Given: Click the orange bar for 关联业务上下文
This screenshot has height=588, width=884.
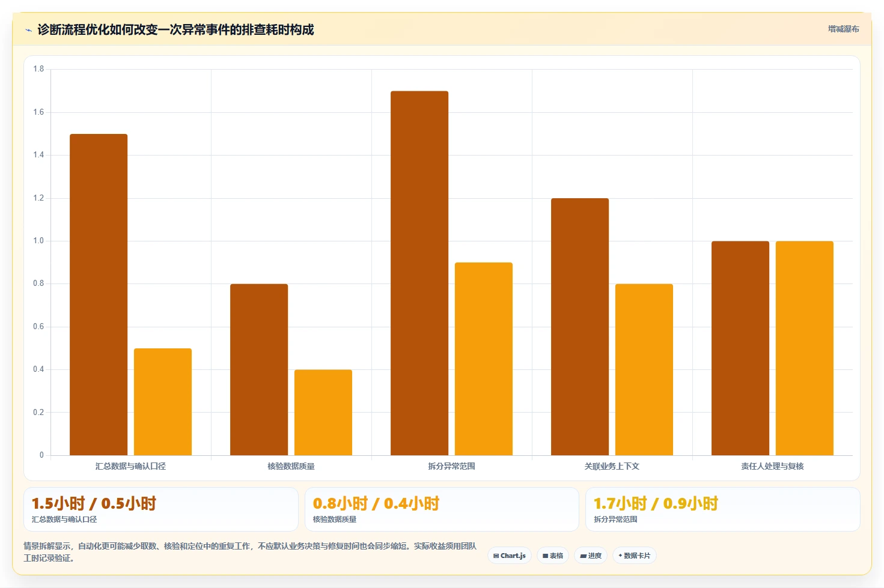Looking at the screenshot, I should coord(644,369).
